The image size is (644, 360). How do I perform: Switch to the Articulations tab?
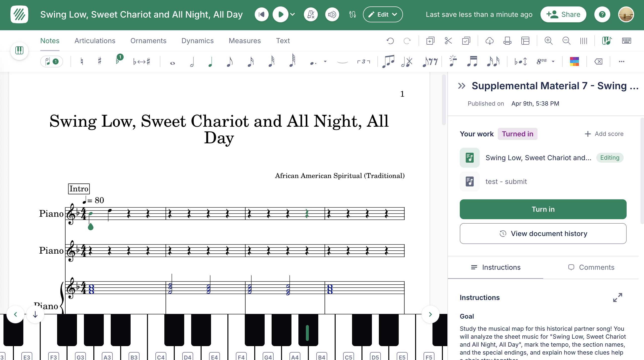pos(95,41)
